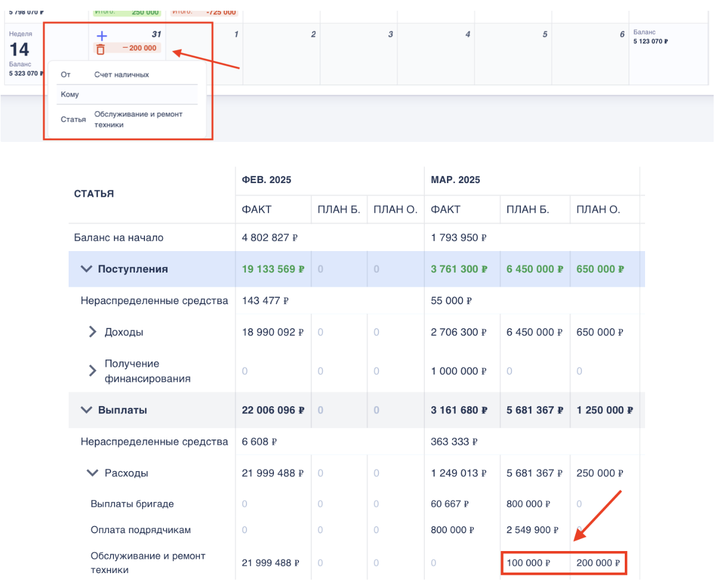Collapse the Расходы group

tap(92, 473)
